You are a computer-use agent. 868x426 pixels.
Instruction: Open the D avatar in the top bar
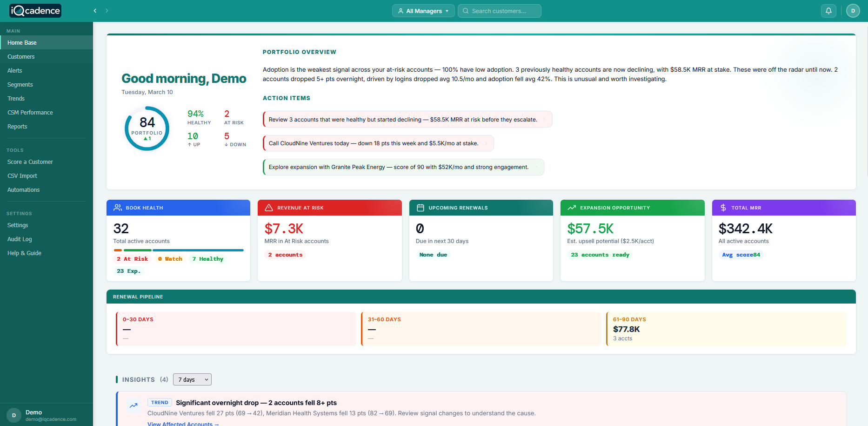pyautogui.click(x=853, y=10)
